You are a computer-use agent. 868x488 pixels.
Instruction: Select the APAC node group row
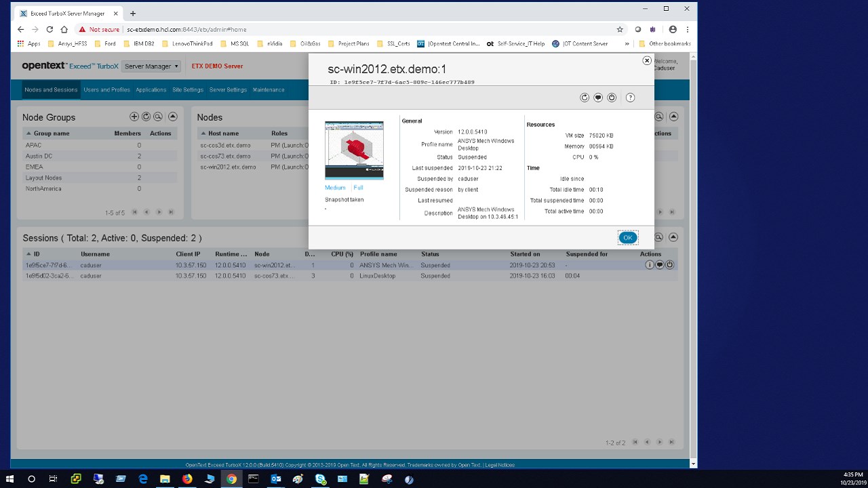point(100,145)
